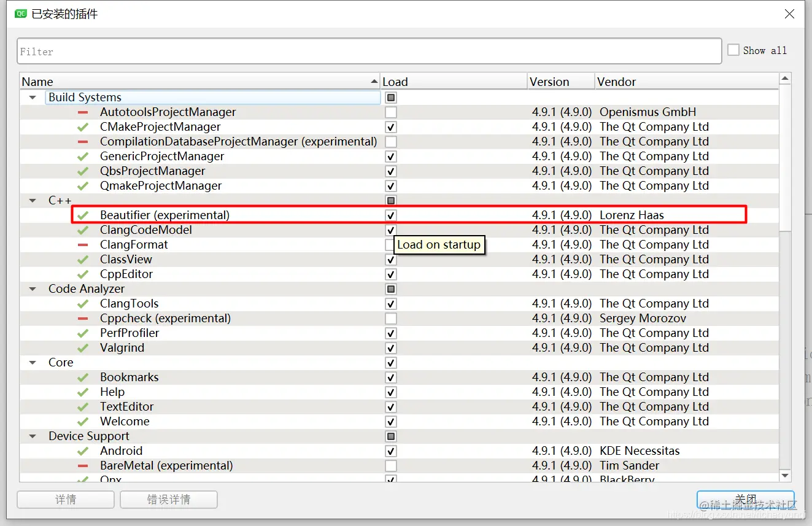
Task: Click green check icon beside QbsProjectManager
Action: tap(83, 171)
